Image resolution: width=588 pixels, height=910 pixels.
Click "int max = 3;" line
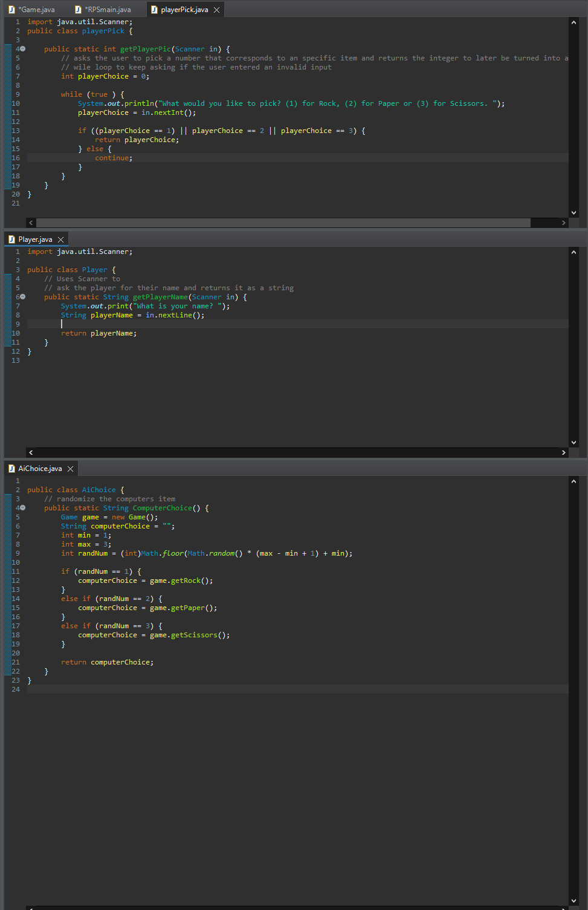click(86, 544)
